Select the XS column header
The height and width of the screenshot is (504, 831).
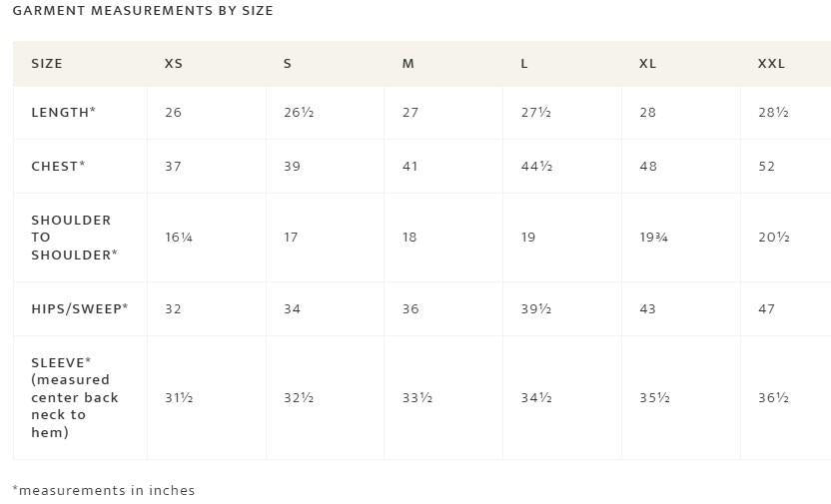[x=174, y=64]
